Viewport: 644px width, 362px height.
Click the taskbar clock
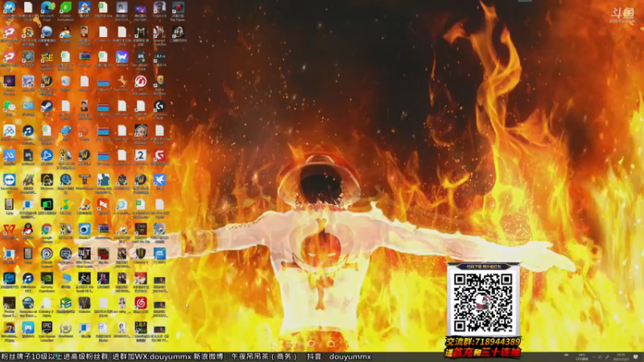pos(621,356)
